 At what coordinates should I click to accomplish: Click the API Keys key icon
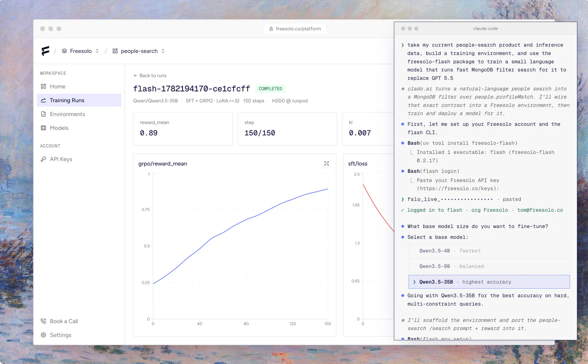(43, 159)
